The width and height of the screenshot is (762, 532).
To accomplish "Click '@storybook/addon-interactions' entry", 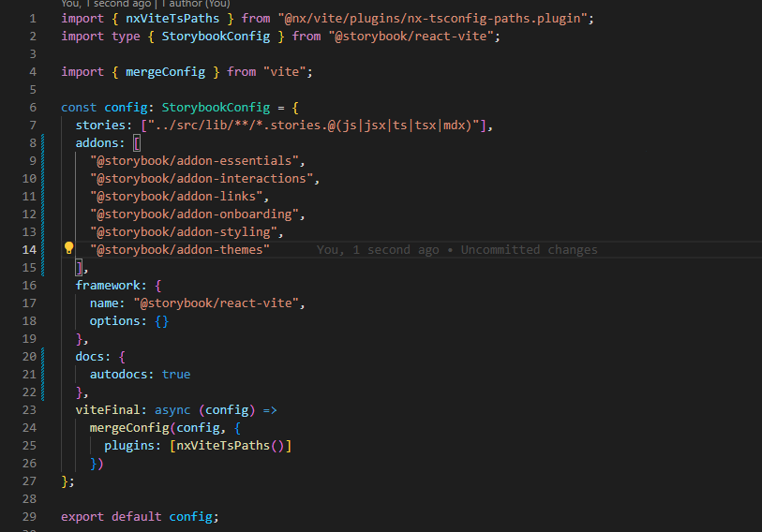I will (202, 179).
